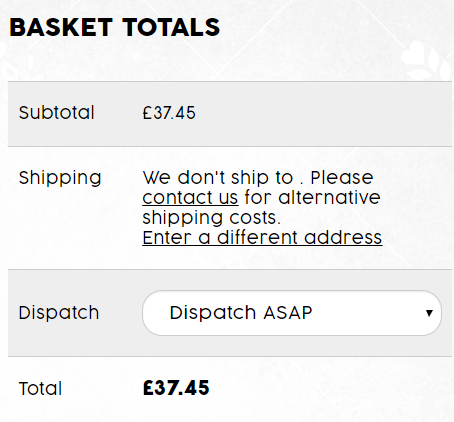The image size is (454, 422).
Task: Click the word "TOTALS" in the heading
Action: pyautogui.click(x=171, y=27)
